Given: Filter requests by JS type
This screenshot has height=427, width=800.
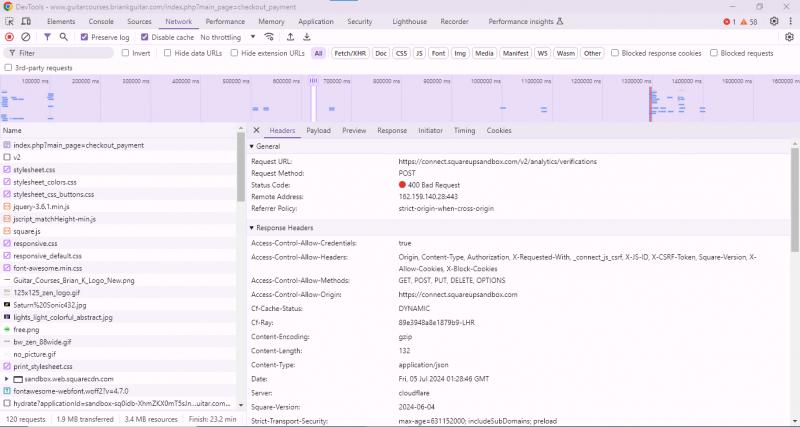Looking at the screenshot, I should (419, 53).
